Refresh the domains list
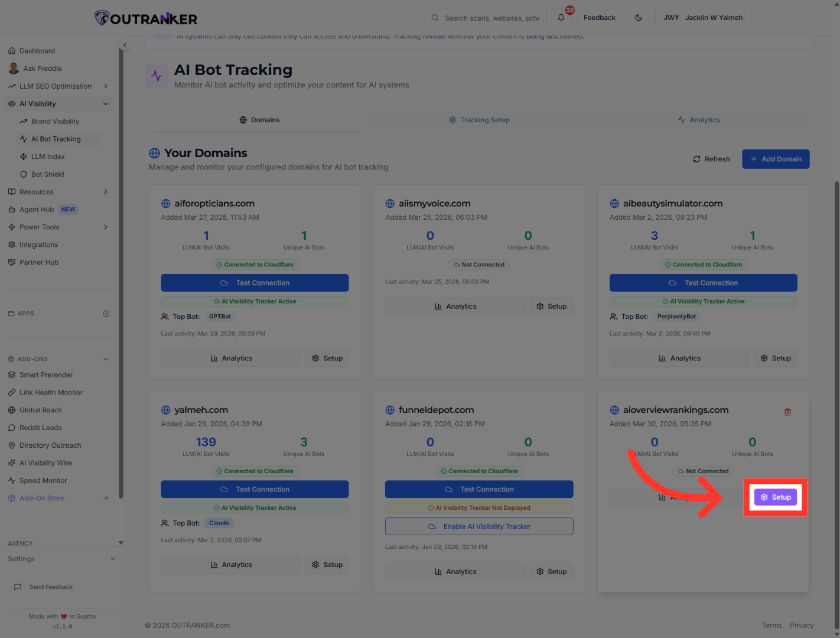 click(x=711, y=159)
